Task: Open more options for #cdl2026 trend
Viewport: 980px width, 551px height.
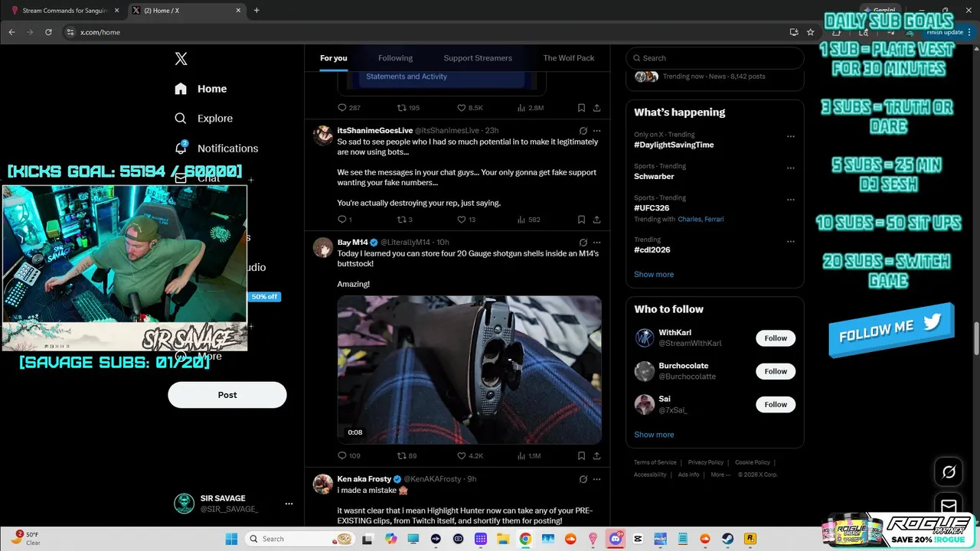Action: [x=791, y=242]
